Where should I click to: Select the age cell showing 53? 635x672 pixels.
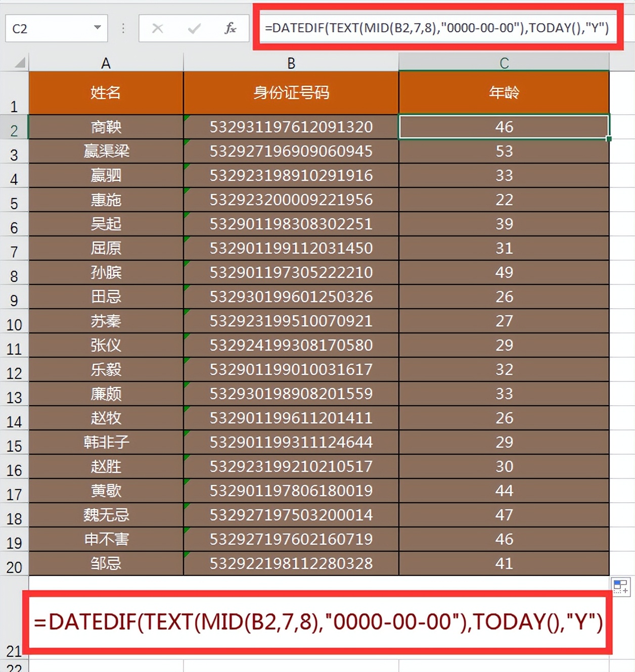click(x=504, y=151)
